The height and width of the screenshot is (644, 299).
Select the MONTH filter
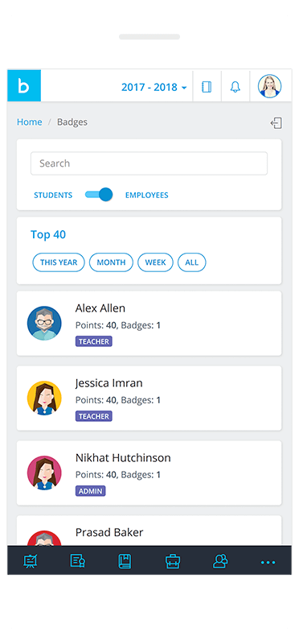(111, 262)
